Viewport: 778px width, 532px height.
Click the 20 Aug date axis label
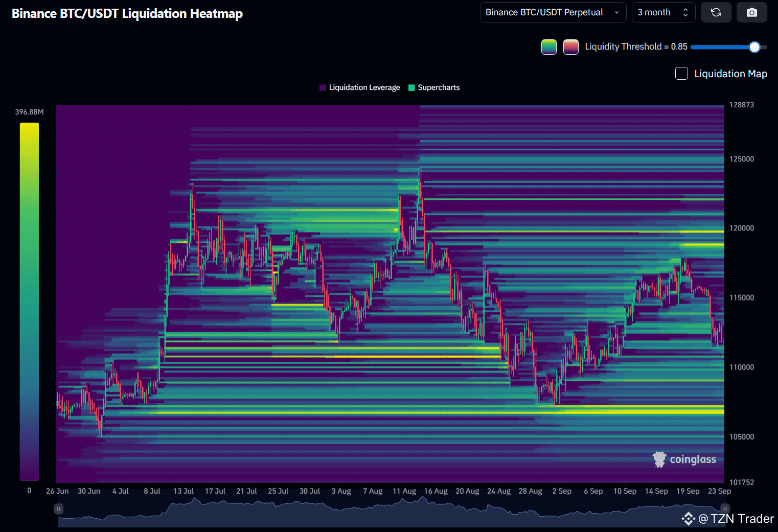pyautogui.click(x=467, y=491)
